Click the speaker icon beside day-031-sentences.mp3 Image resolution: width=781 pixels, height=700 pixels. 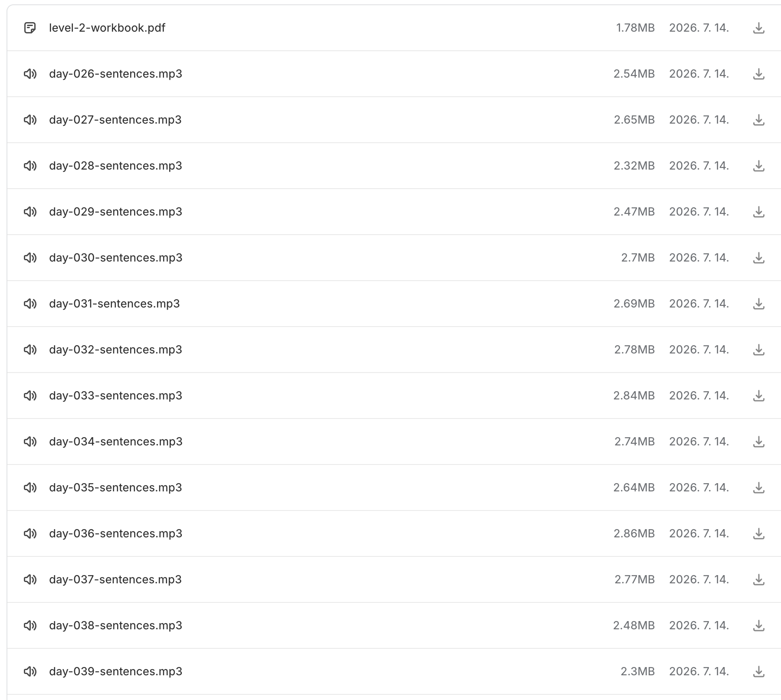click(x=30, y=304)
